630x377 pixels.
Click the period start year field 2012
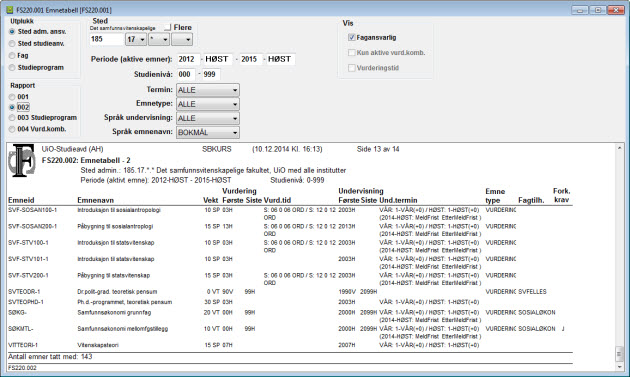pos(188,59)
